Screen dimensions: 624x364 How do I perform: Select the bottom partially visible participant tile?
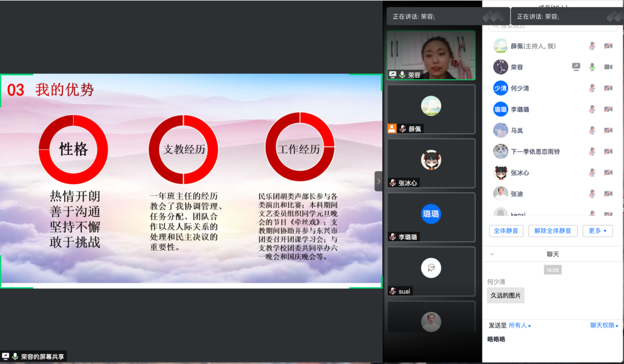pos(431,317)
